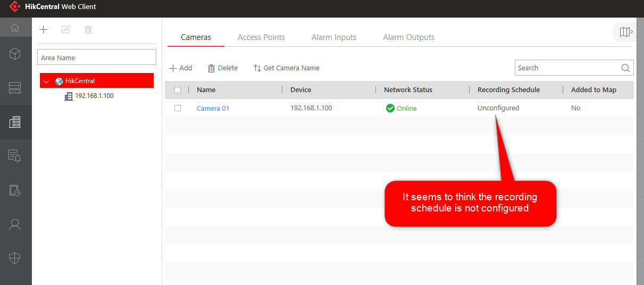Switch to the Access Points tab
This screenshot has height=285, width=644.
tap(261, 37)
